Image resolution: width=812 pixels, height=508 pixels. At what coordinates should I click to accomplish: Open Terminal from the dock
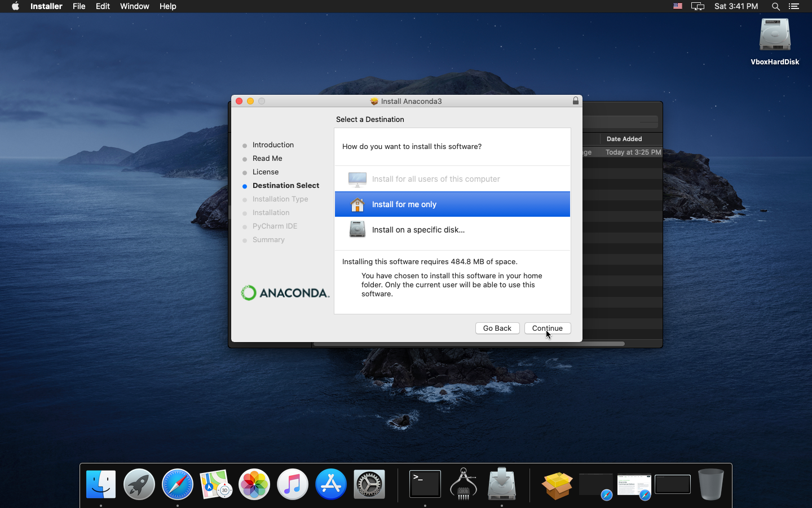[425, 484]
